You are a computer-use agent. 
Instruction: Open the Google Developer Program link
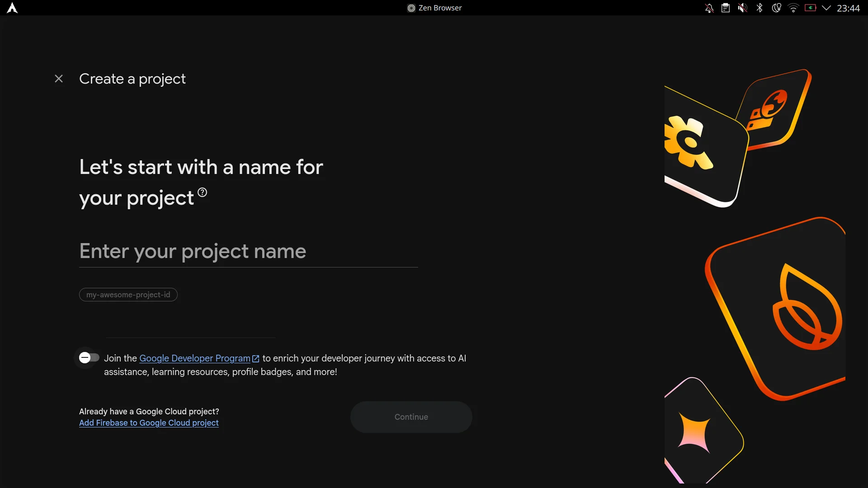(195, 358)
